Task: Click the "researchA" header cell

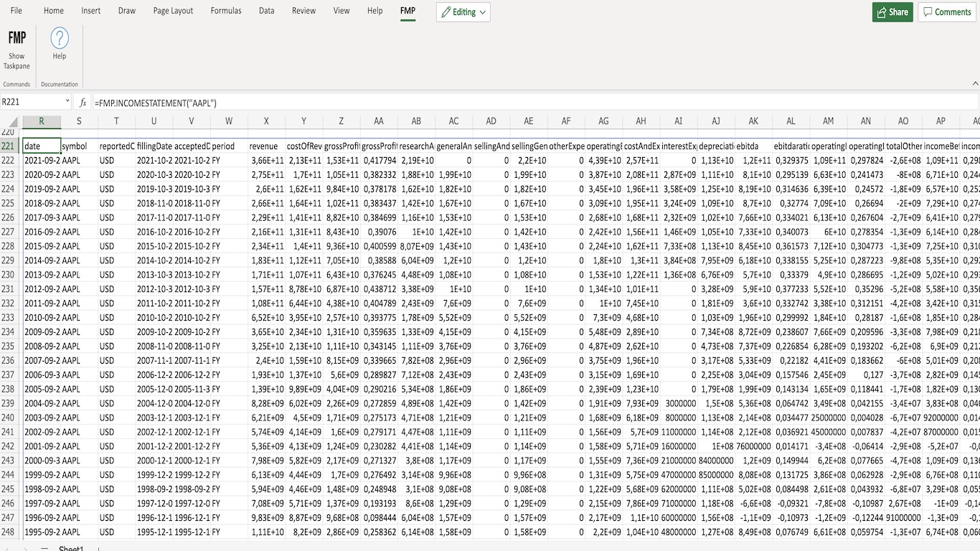Action: [416, 146]
